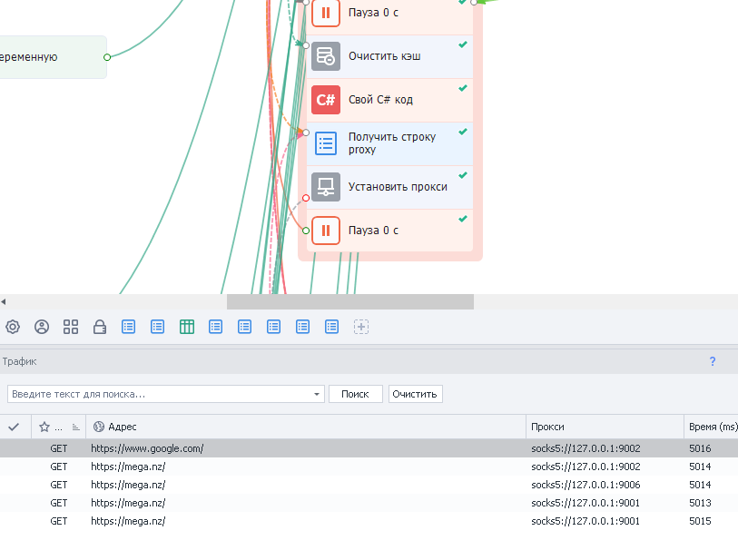Click the star icon in the table header
Screen dimensions: 738x560
point(44,427)
